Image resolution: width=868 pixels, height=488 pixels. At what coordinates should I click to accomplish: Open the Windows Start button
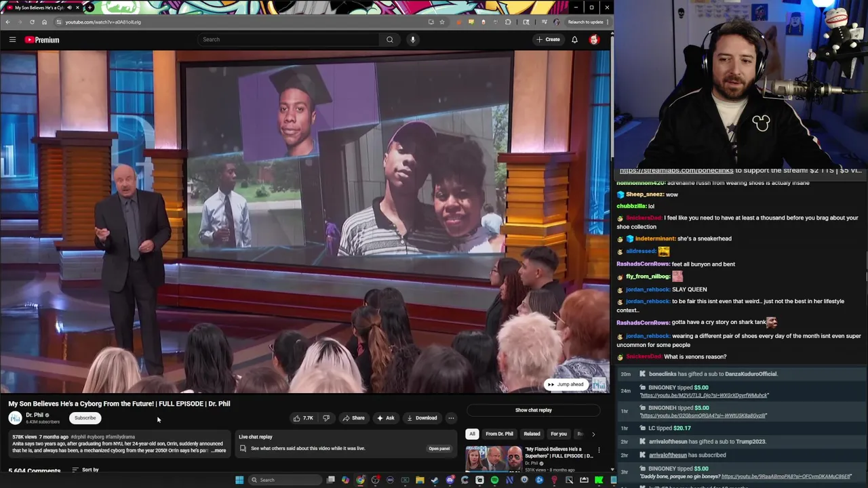[239, 480]
